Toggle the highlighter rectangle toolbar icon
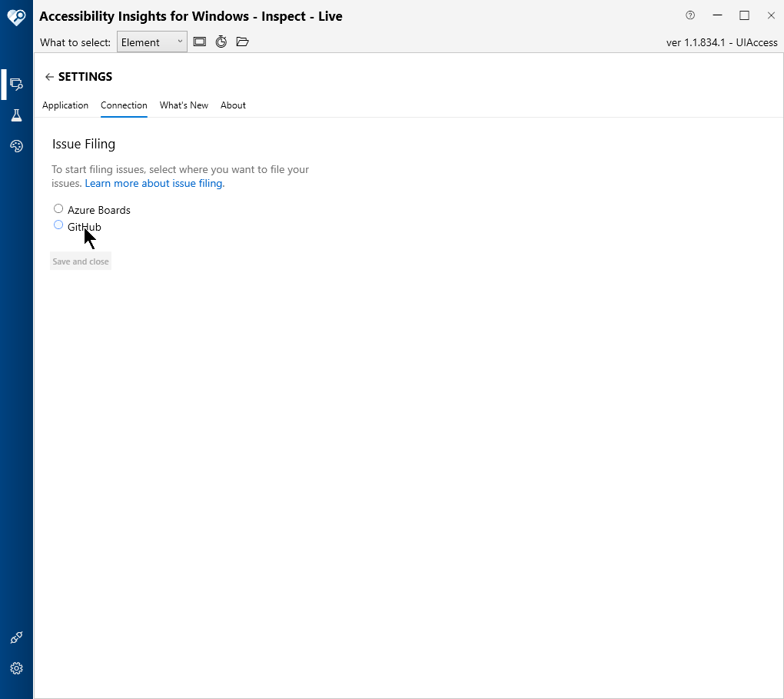Viewport: 784px width, 699px height. click(200, 42)
